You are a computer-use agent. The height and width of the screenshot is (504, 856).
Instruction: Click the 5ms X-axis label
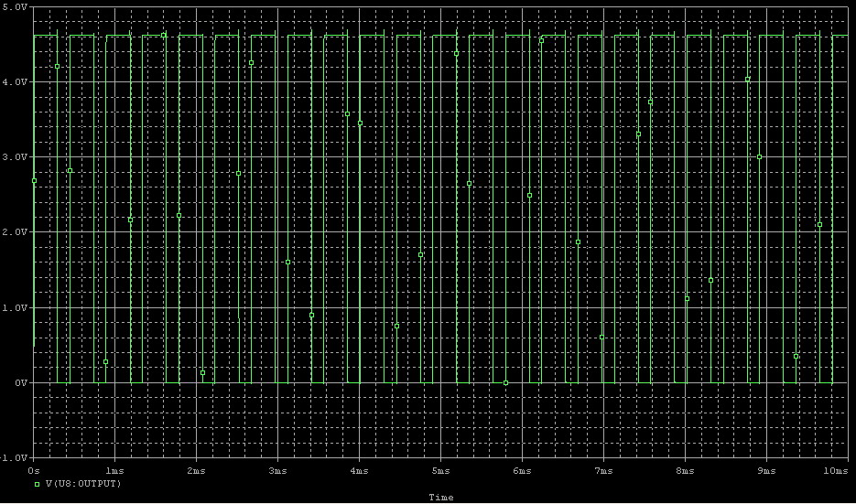[440, 470]
